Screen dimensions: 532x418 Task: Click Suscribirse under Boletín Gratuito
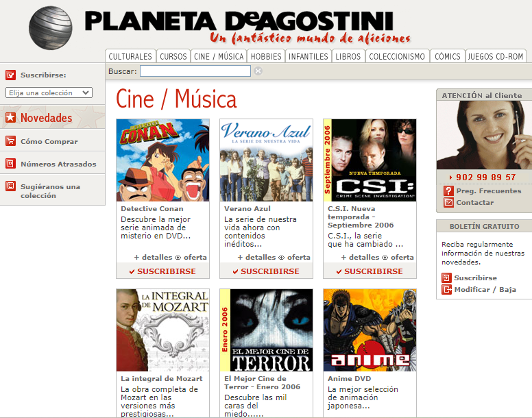click(475, 278)
